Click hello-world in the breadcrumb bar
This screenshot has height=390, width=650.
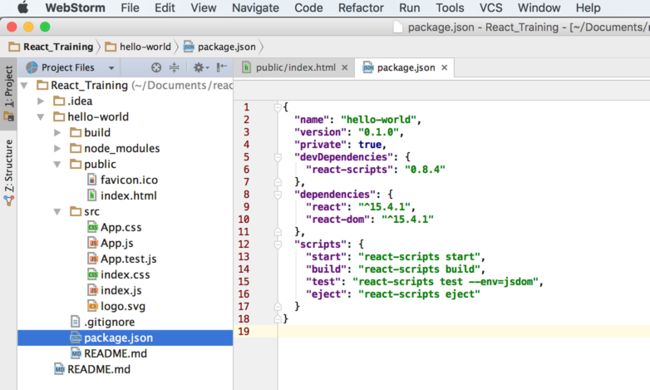point(138,47)
